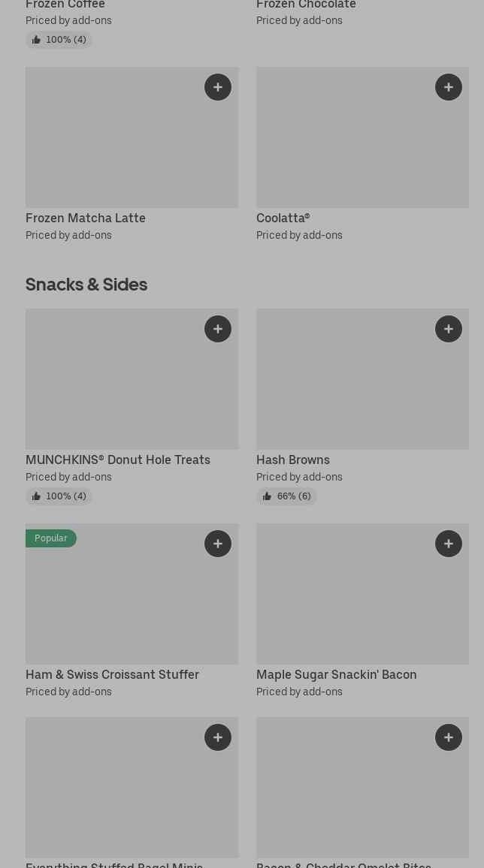Image resolution: width=484 pixels, height=868 pixels.
Task: Click MUNCHKINS 100% thumbs-up rating badge
Action: pyautogui.click(x=59, y=496)
